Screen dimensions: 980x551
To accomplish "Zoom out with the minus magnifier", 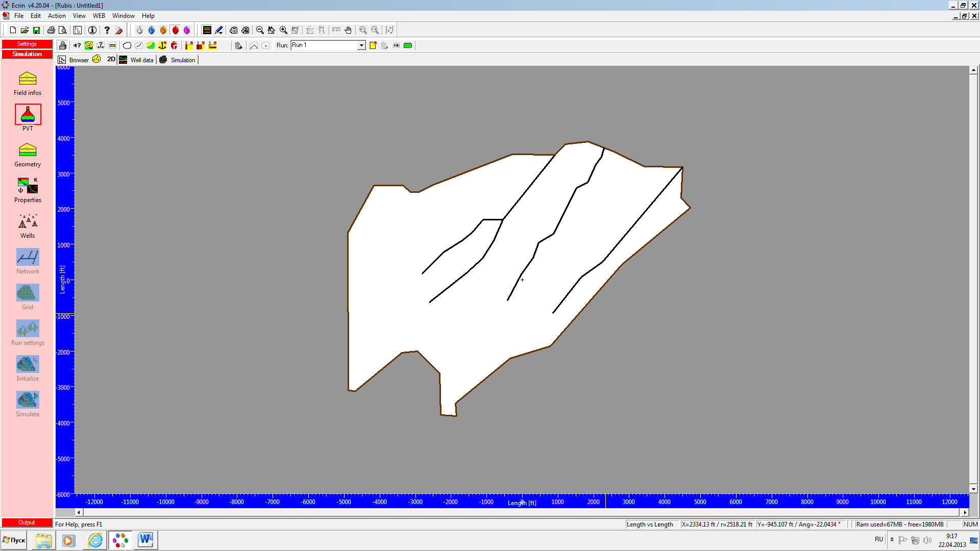I will [260, 30].
